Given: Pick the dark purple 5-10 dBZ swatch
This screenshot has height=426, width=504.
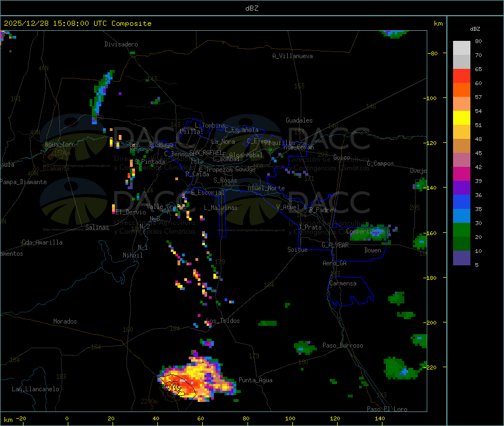Looking at the screenshot, I should pyautogui.click(x=461, y=258).
